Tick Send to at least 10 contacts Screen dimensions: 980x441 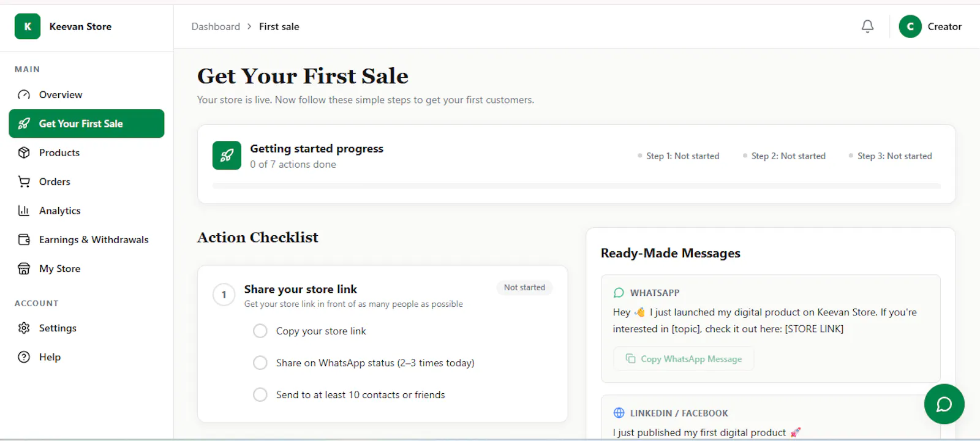pyautogui.click(x=260, y=394)
